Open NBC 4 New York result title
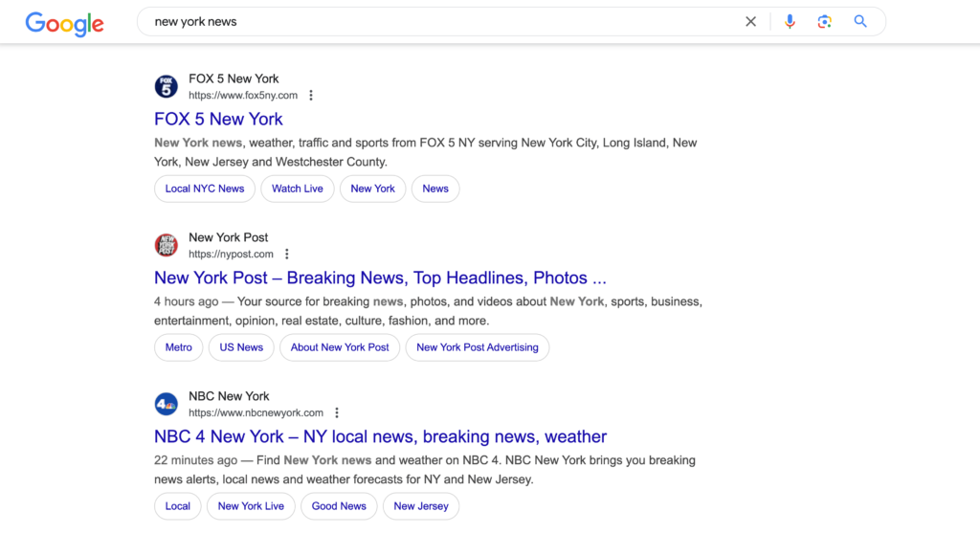 point(380,436)
